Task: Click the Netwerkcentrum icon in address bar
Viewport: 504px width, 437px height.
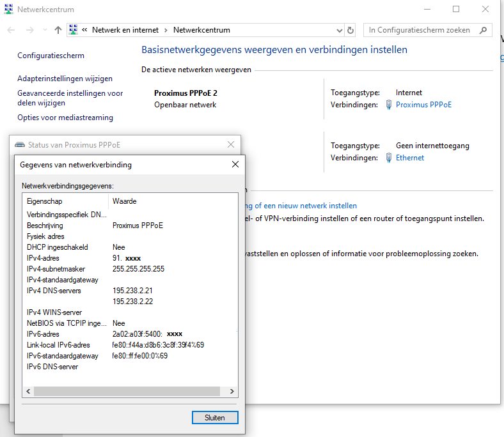Action: click(x=74, y=30)
